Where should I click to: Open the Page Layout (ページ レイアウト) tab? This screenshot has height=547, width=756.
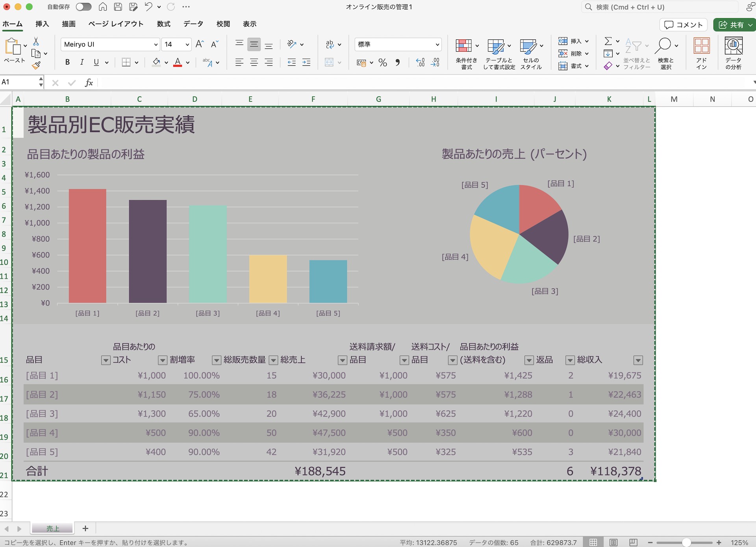pyautogui.click(x=116, y=24)
